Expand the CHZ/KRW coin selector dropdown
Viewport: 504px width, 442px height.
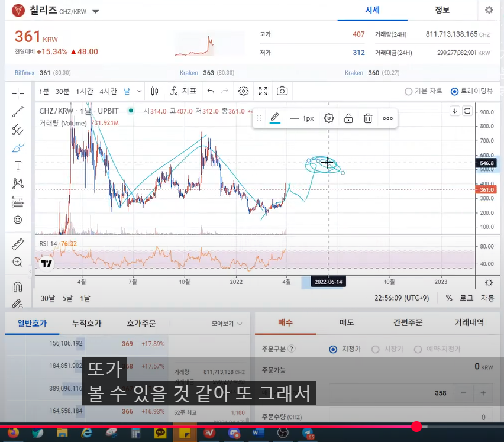95,12
